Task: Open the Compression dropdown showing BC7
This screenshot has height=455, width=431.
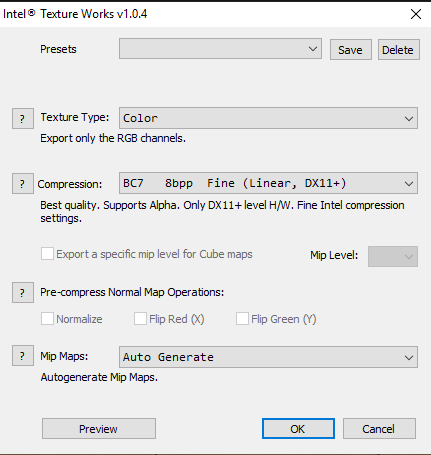Action: [268, 183]
